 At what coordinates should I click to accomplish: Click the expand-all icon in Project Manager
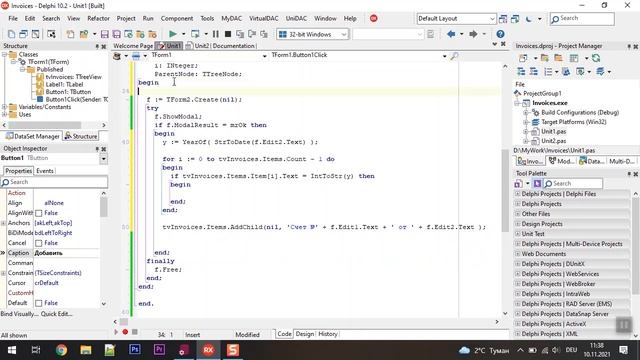coord(521,72)
